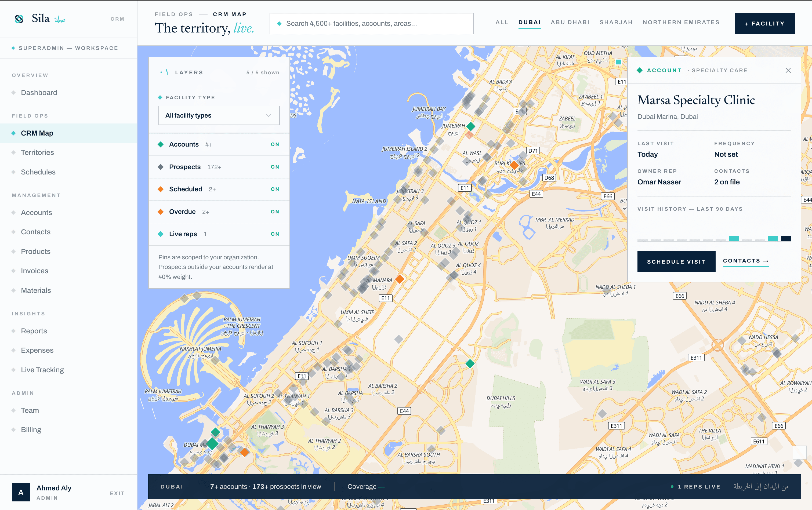This screenshot has width=812, height=510.
Task: Click the gray Prospects diamond in Layers
Action: pos(161,167)
